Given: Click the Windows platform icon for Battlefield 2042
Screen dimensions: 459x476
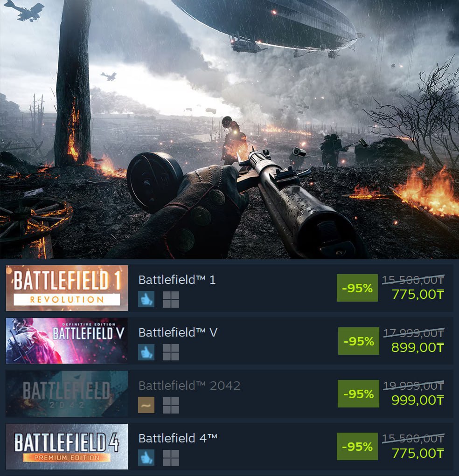Looking at the screenshot, I should click(171, 405).
